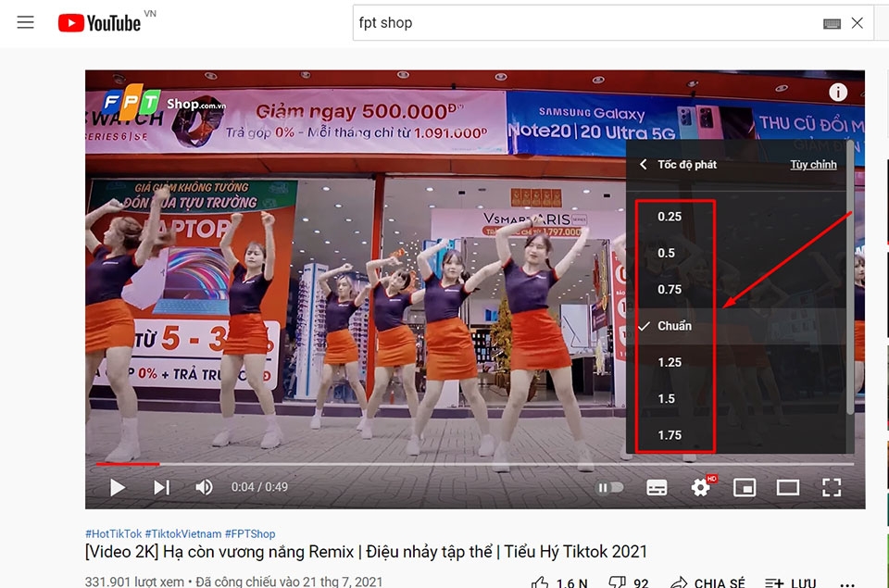Enable miniplayer mode
889x588 pixels.
745,487
